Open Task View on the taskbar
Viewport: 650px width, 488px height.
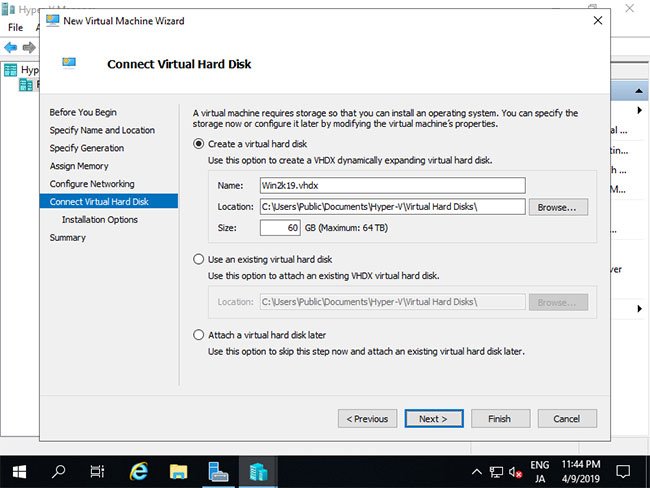point(97,472)
